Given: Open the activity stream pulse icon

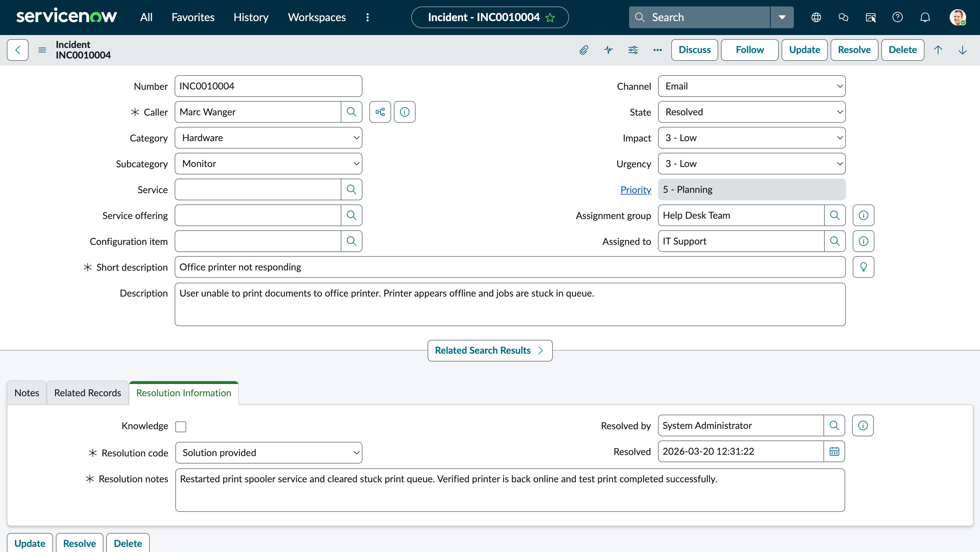Looking at the screenshot, I should pyautogui.click(x=608, y=50).
